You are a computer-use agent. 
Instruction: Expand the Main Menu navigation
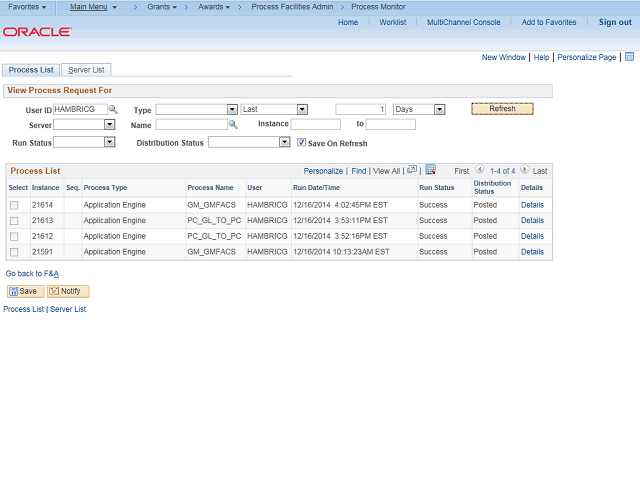(93, 7)
